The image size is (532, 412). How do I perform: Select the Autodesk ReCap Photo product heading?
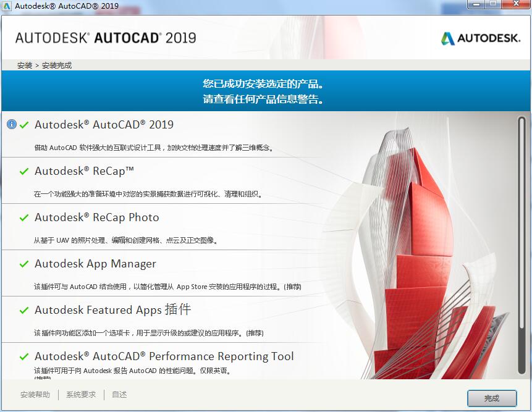pos(98,217)
